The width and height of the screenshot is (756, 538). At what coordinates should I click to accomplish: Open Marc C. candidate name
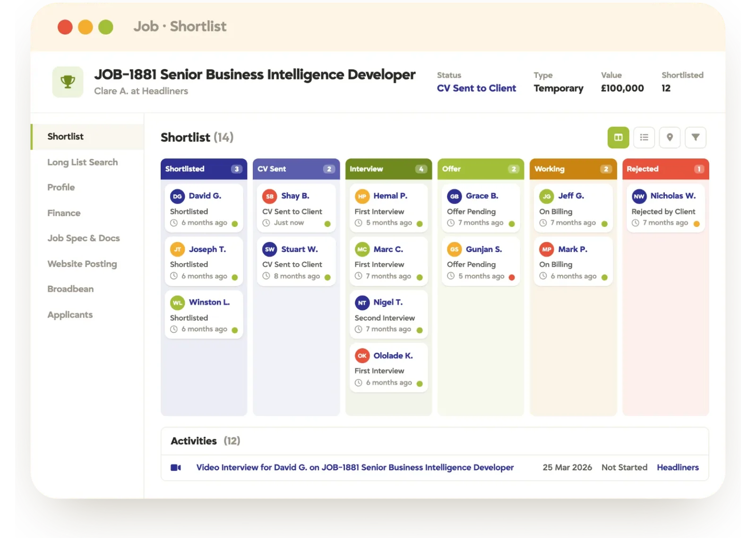tap(388, 249)
